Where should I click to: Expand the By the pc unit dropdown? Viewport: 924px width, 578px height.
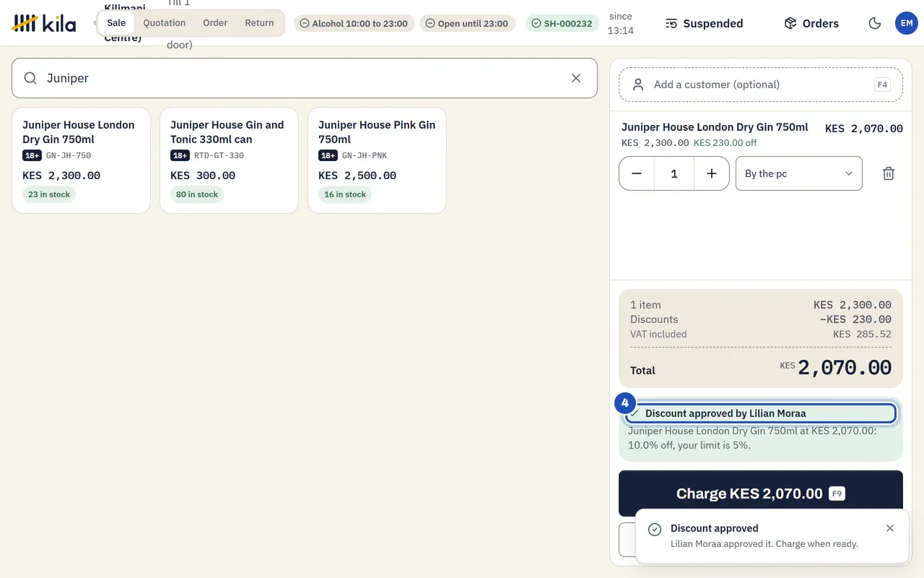tap(799, 173)
